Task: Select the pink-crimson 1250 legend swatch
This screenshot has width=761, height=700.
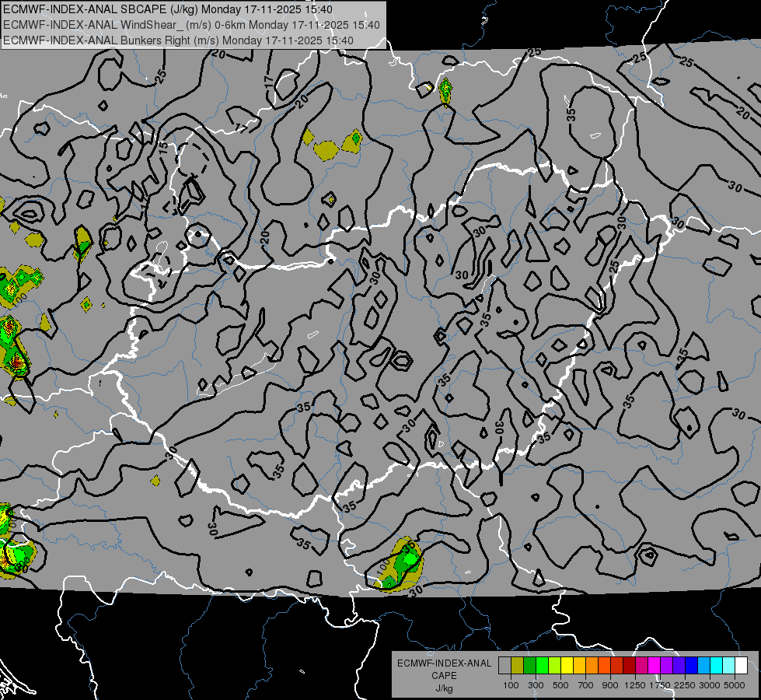Action: tap(641, 666)
